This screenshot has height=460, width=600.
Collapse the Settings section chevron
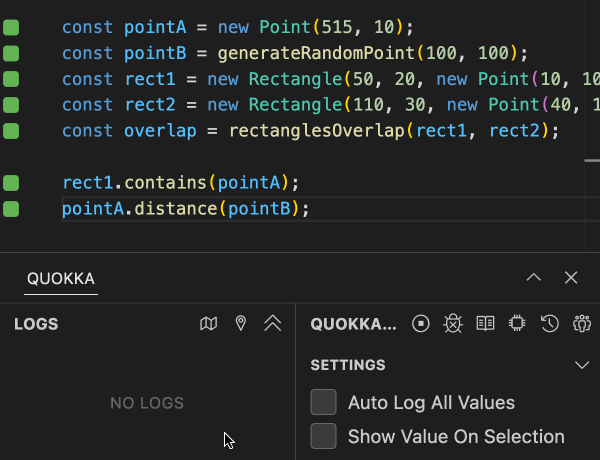click(582, 365)
